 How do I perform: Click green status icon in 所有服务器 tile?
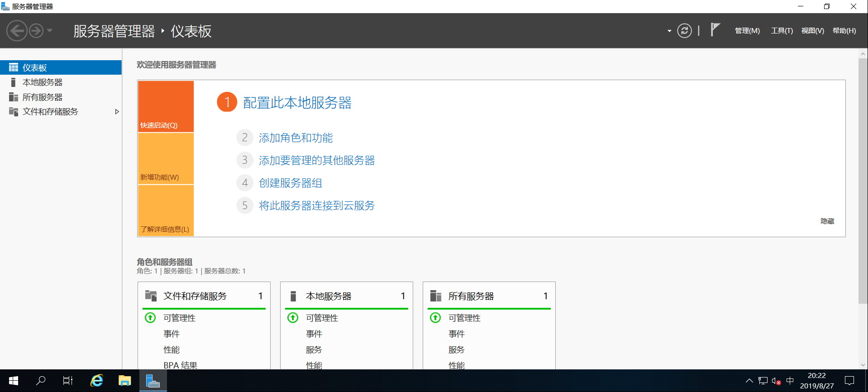point(435,317)
